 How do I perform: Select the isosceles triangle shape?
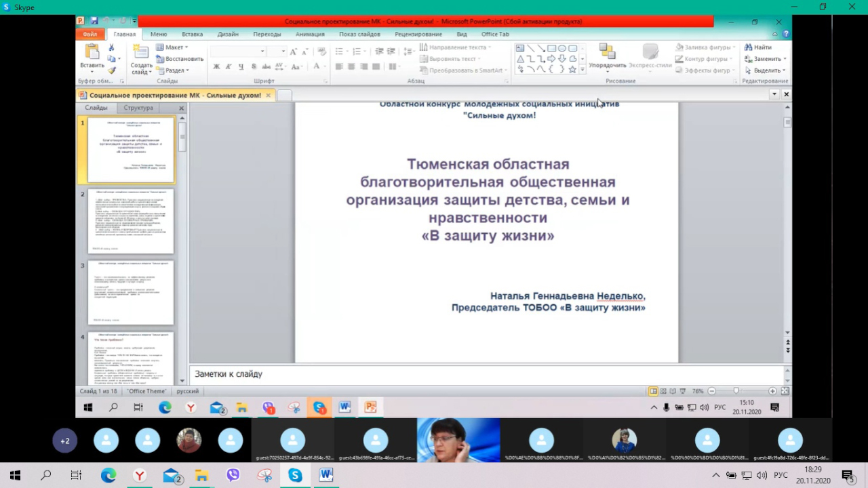tap(521, 59)
